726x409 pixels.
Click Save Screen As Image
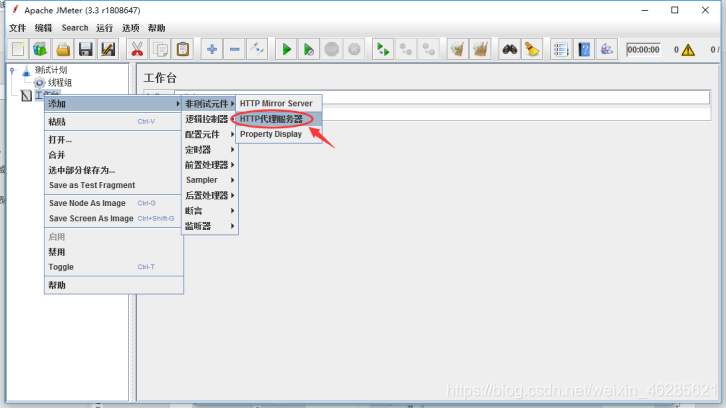(x=114, y=219)
